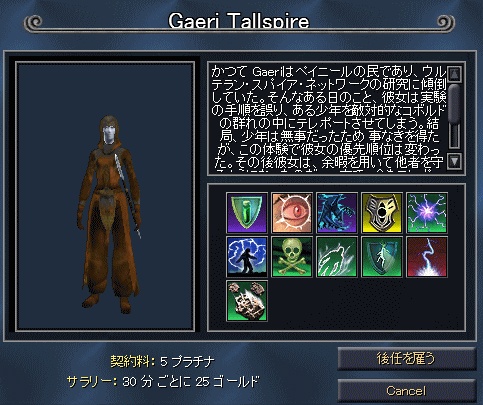Click the description scrollbar up arrow

454,73
